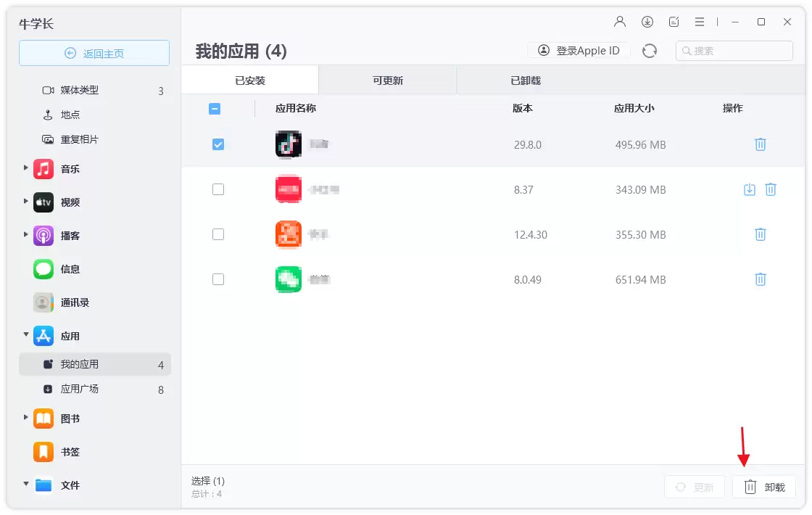812x515 pixels.
Task: Open the user account icon in title bar
Action: (x=620, y=22)
